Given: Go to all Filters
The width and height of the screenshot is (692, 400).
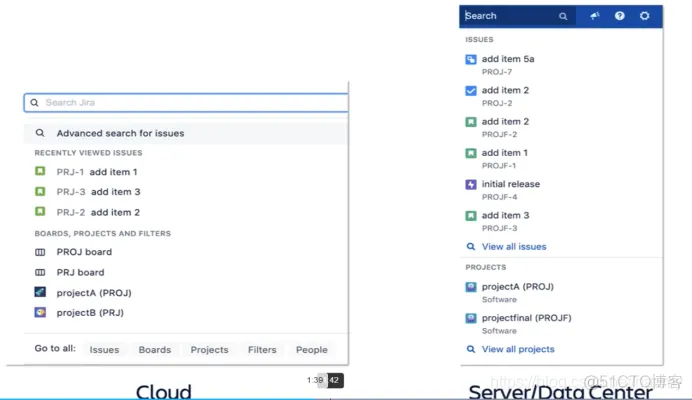Looking at the screenshot, I should tap(262, 350).
